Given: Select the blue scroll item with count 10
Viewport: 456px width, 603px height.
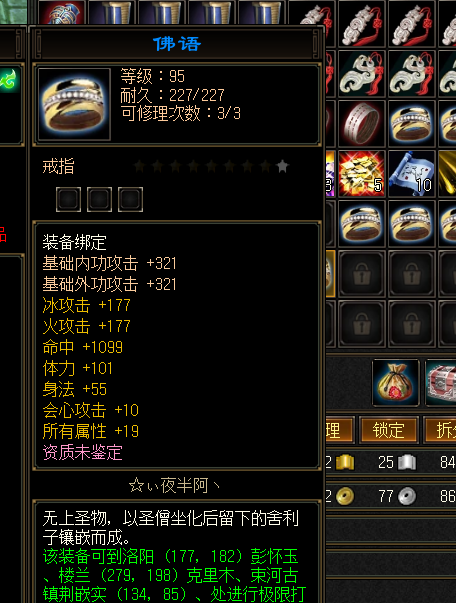Looking at the screenshot, I should point(411,173).
